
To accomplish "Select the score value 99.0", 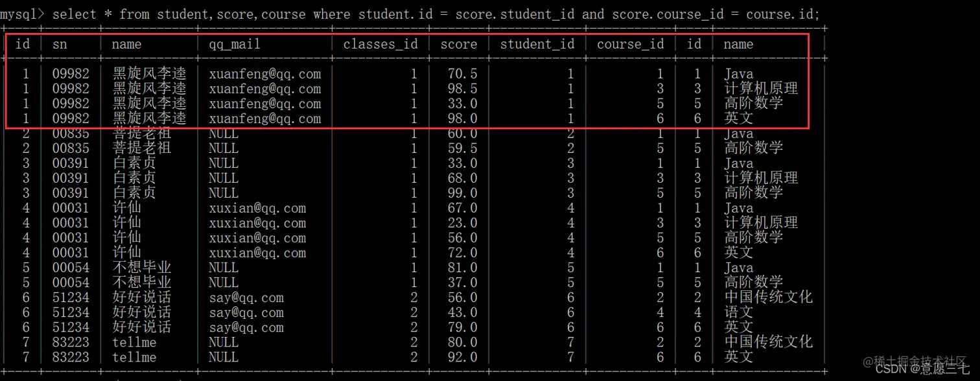I will (463, 193).
